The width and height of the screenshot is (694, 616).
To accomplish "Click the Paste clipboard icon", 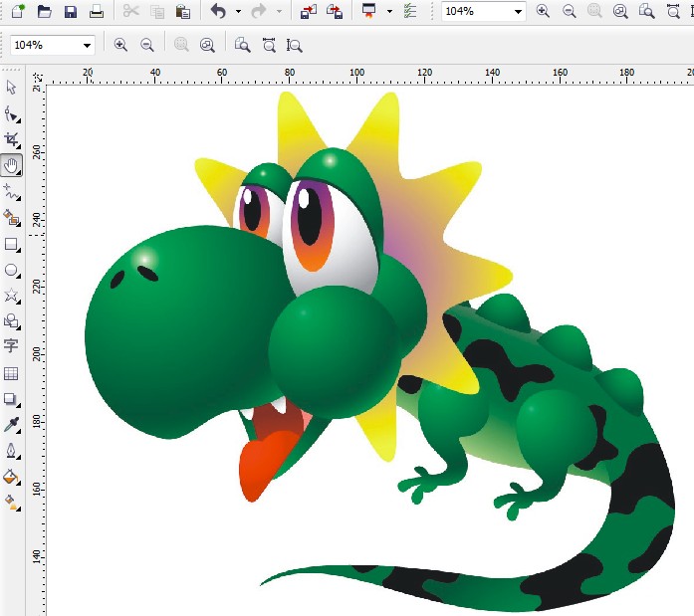I will pyautogui.click(x=183, y=12).
